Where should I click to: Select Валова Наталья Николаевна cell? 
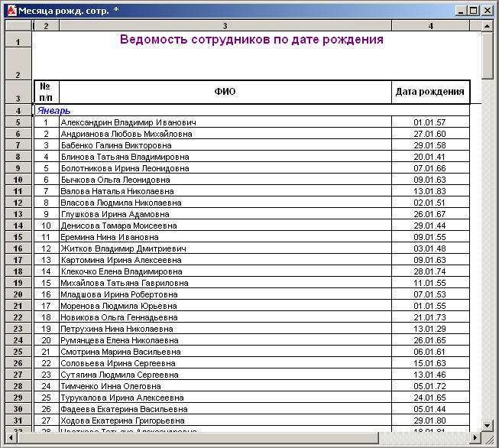(225, 191)
